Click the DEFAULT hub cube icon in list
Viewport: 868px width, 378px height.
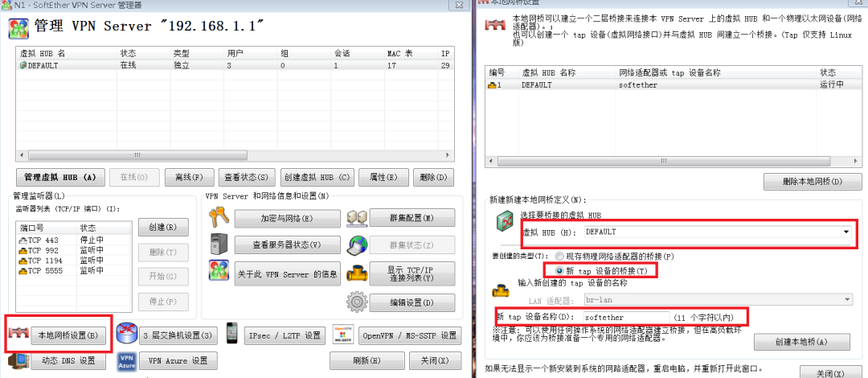click(x=23, y=65)
